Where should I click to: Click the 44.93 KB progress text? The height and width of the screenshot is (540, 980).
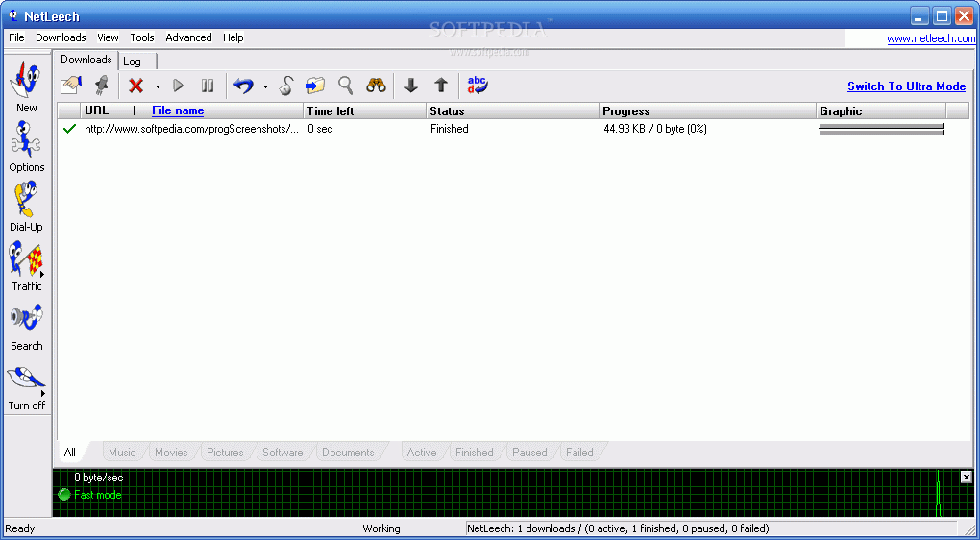click(655, 129)
